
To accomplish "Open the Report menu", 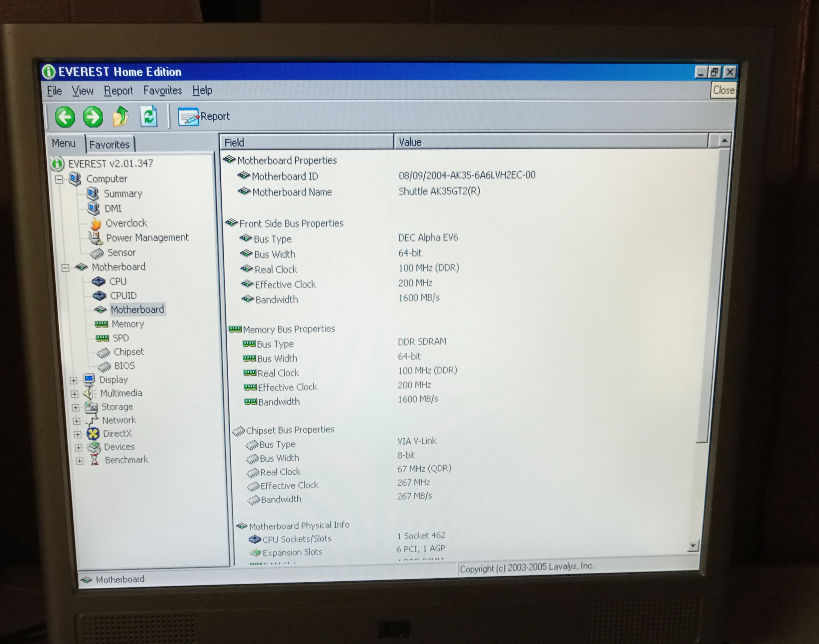I will point(118,91).
